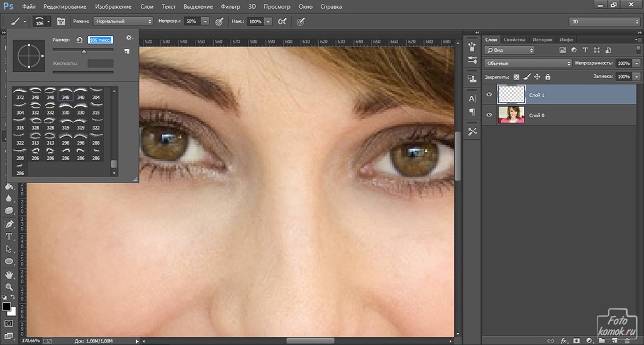
Task: Select the Paint Bucket tool
Action: pyautogui.click(x=9, y=186)
